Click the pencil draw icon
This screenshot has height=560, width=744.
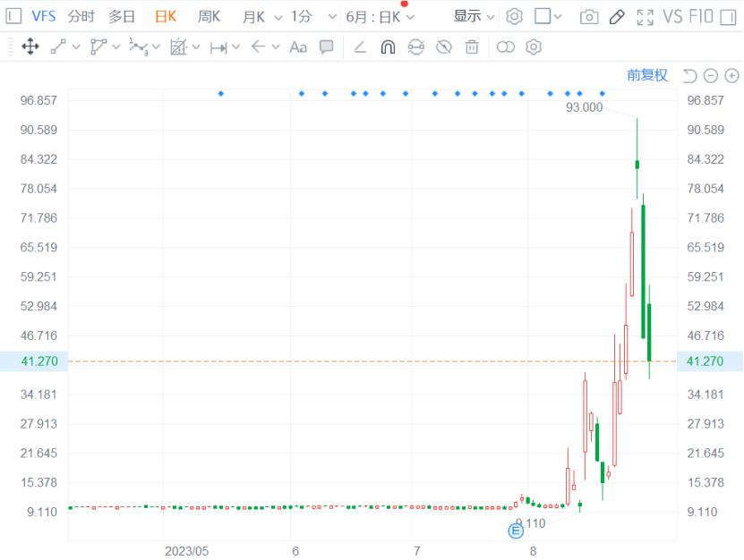(x=616, y=17)
